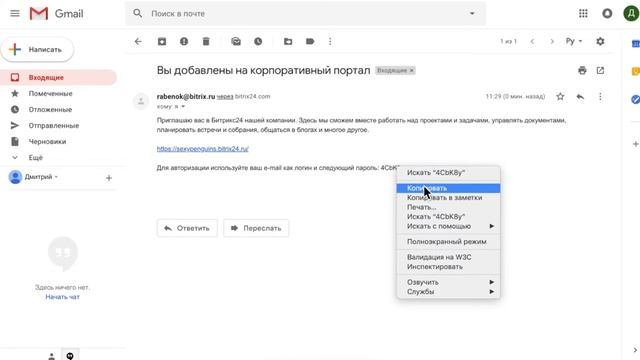This screenshot has height=360, width=640.
Task: Open toolbar more options menu
Action: point(330,42)
